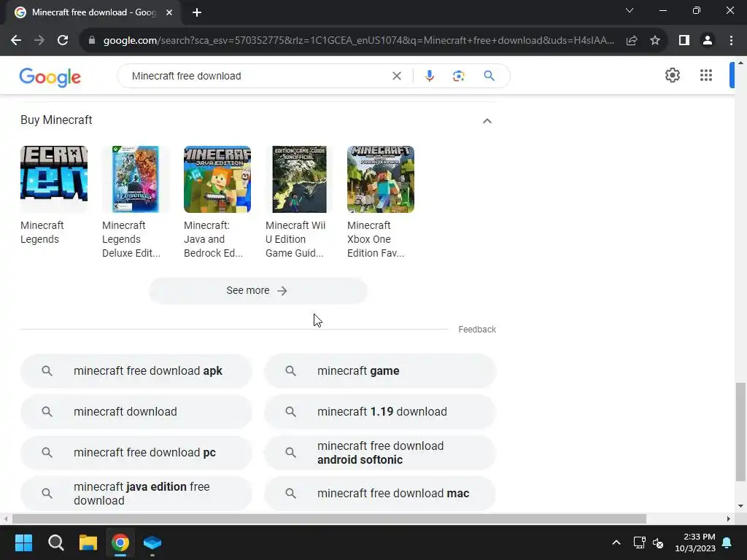Search minecraft free download mac

coord(380,494)
